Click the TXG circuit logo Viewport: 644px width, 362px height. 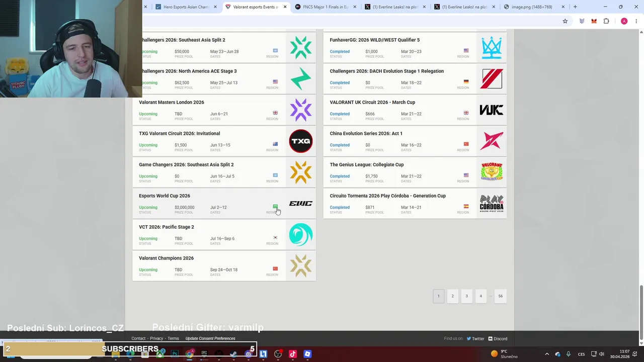tap(301, 141)
